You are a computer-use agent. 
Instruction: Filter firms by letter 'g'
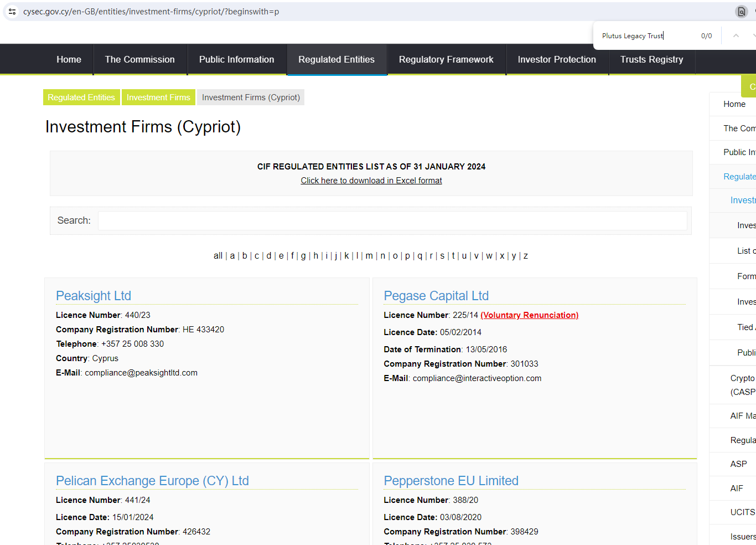click(303, 256)
